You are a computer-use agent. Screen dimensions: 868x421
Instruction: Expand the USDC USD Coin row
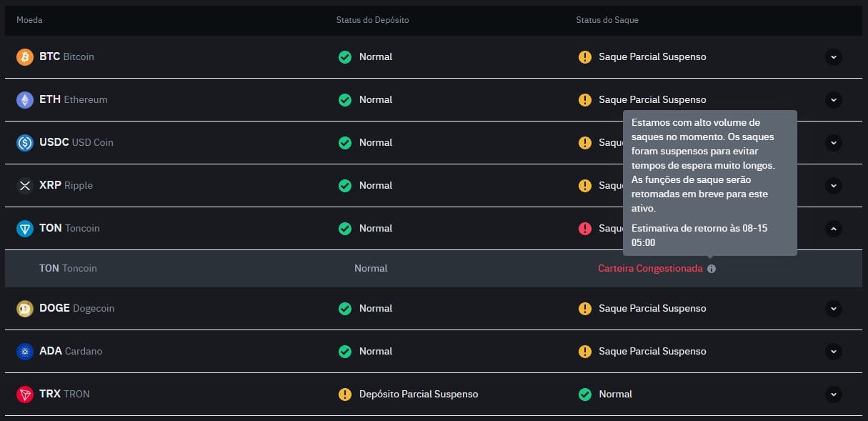click(833, 142)
